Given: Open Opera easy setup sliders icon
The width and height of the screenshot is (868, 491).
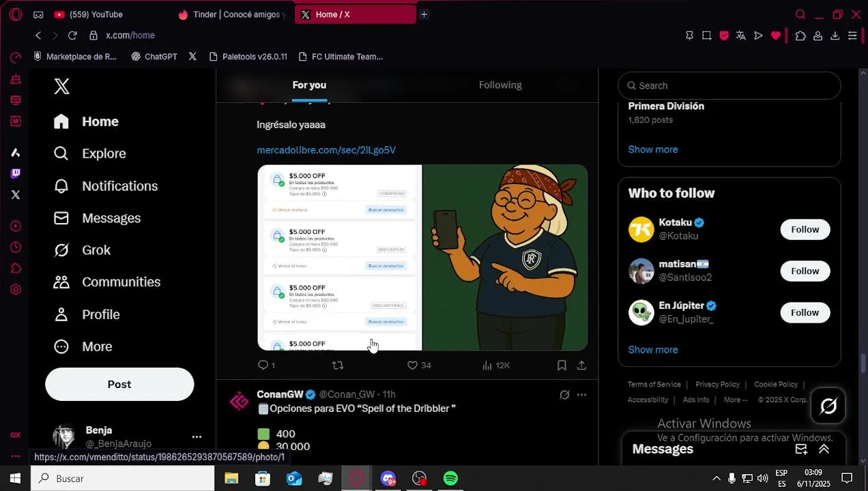Looking at the screenshot, I should [x=852, y=35].
